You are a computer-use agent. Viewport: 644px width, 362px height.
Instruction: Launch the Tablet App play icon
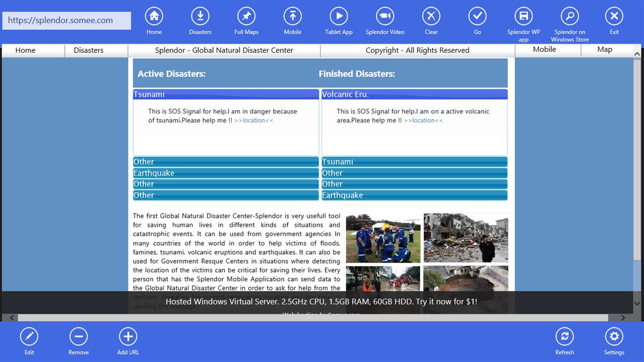click(x=339, y=17)
